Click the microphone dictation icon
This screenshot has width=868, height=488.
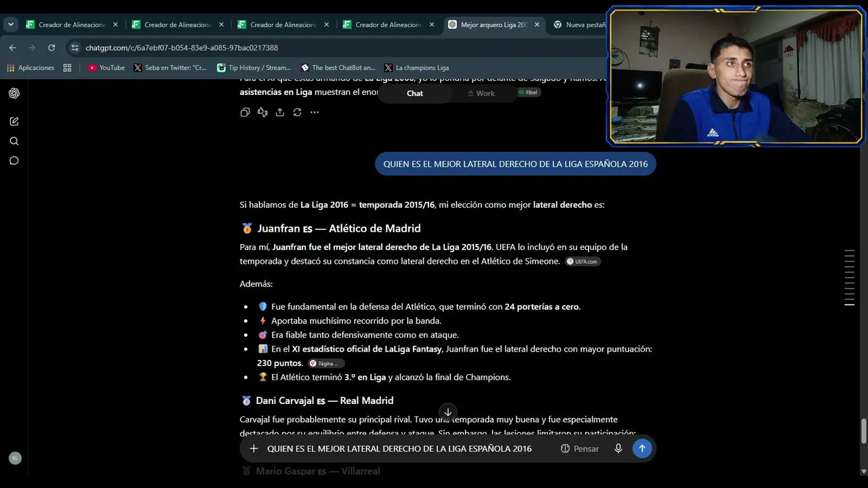click(x=618, y=449)
